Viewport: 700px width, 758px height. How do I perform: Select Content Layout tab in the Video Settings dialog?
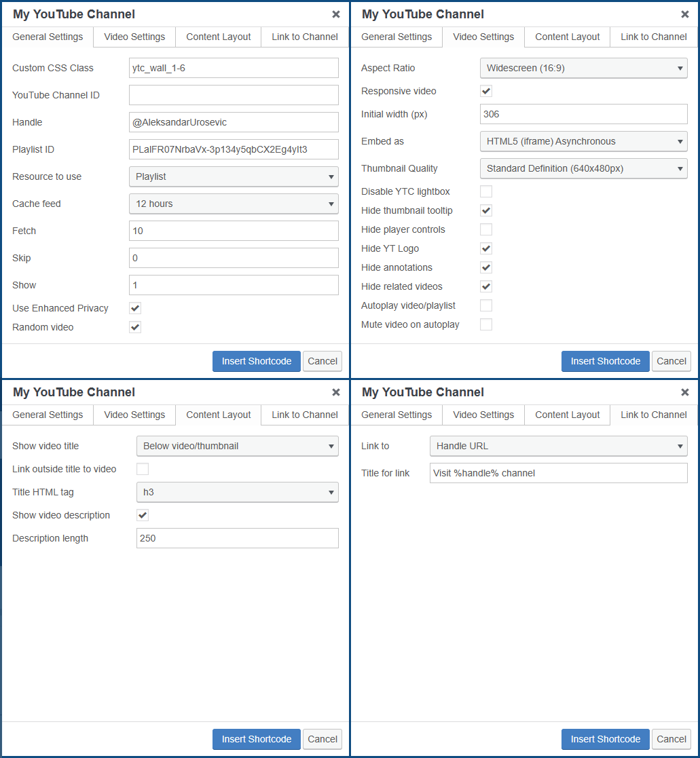pyautogui.click(x=567, y=37)
